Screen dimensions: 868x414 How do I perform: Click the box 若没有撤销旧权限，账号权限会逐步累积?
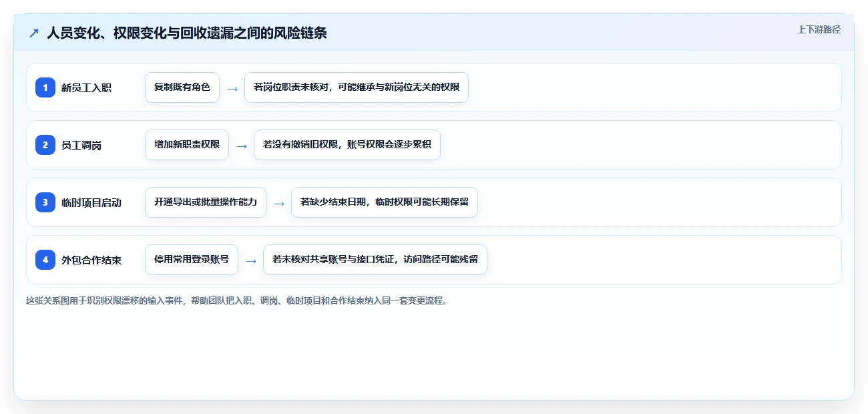tap(347, 145)
